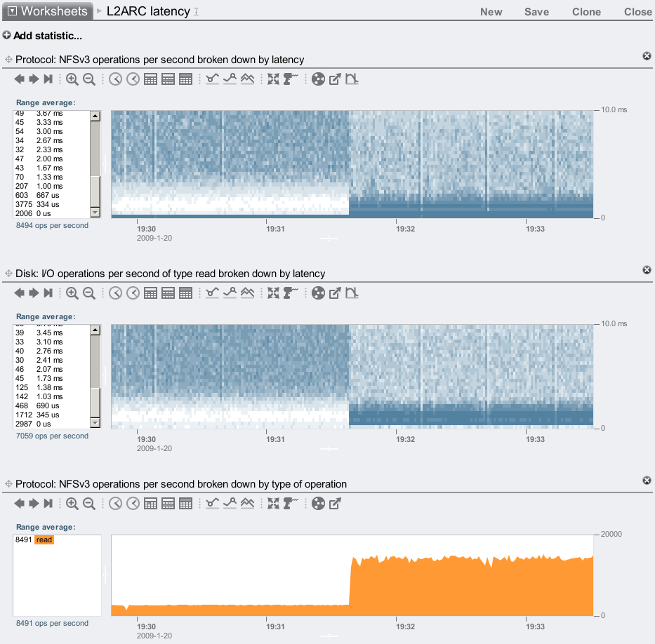Close the current worksheet
The height and width of the screenshot is (644, 655).
tap(638, 12)
